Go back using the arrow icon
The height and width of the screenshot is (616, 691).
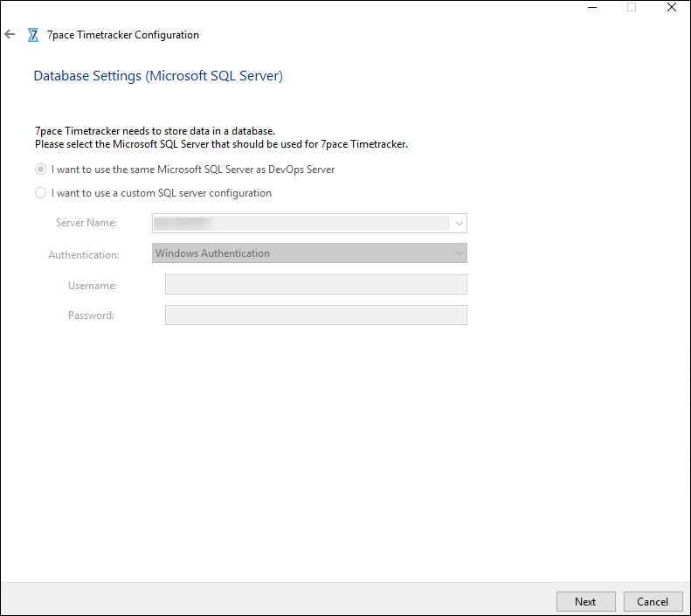(10, 34)
